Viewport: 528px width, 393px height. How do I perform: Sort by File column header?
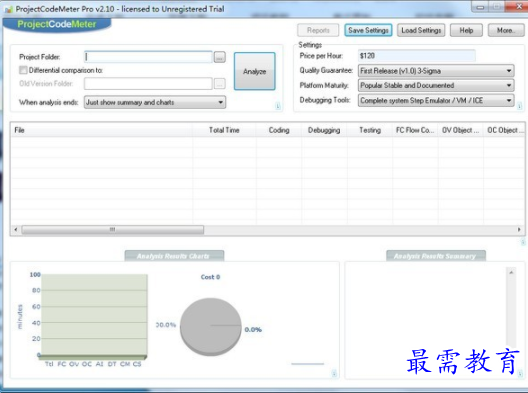pyautogui.click(x=102, y=130)
